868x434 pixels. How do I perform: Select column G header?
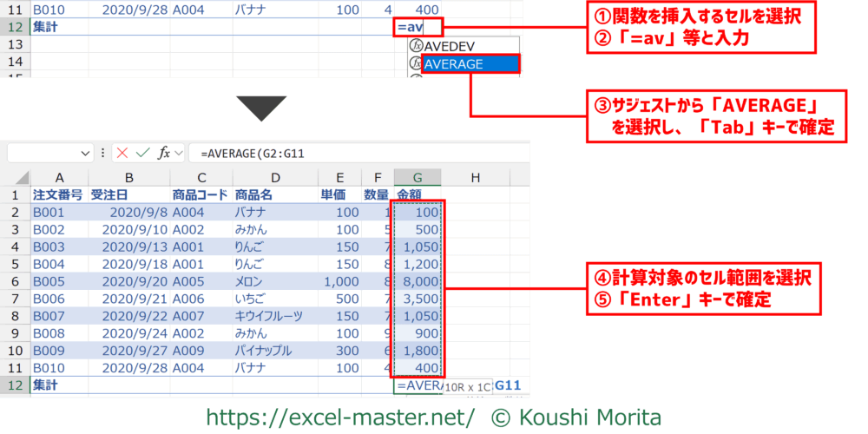tap(418, 178)
